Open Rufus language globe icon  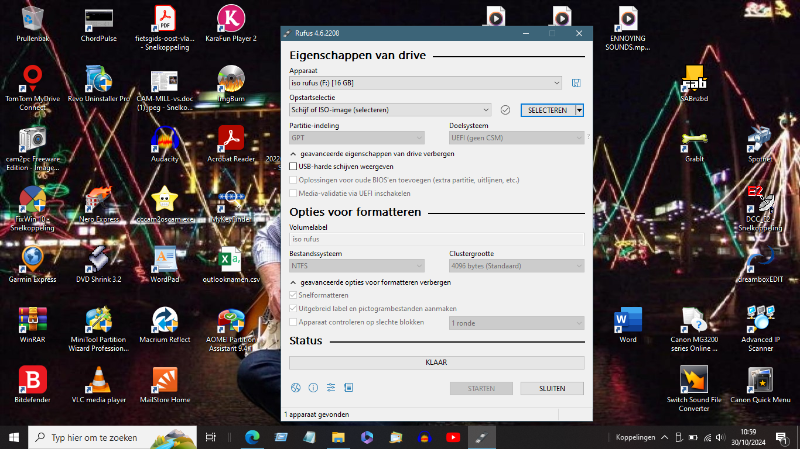pos(295,387)
